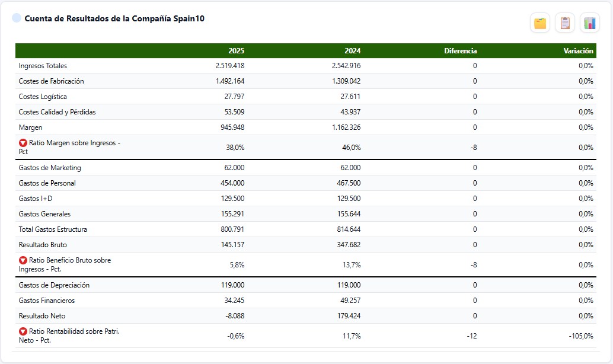Click the Resultado Bruto value 145.157

tap(232, 245)
